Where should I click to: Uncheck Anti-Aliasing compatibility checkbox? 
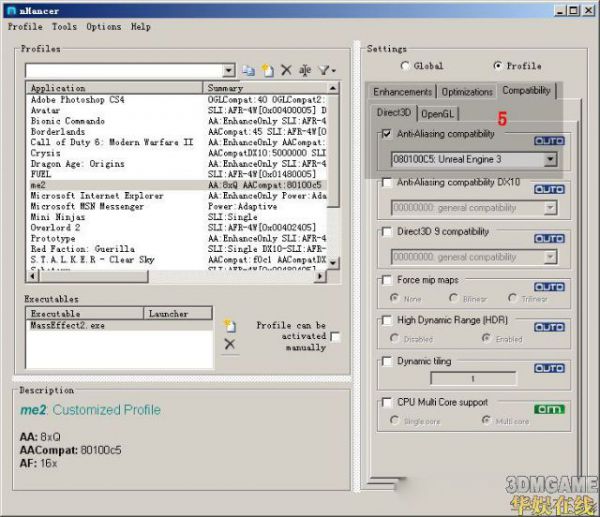pos(387,134)
